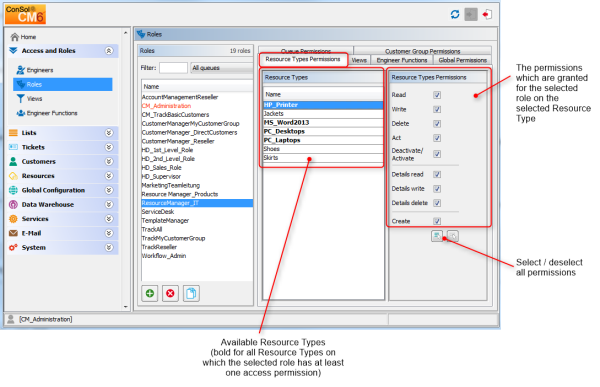Click the ConSol CM6 logo

(25, 15)
